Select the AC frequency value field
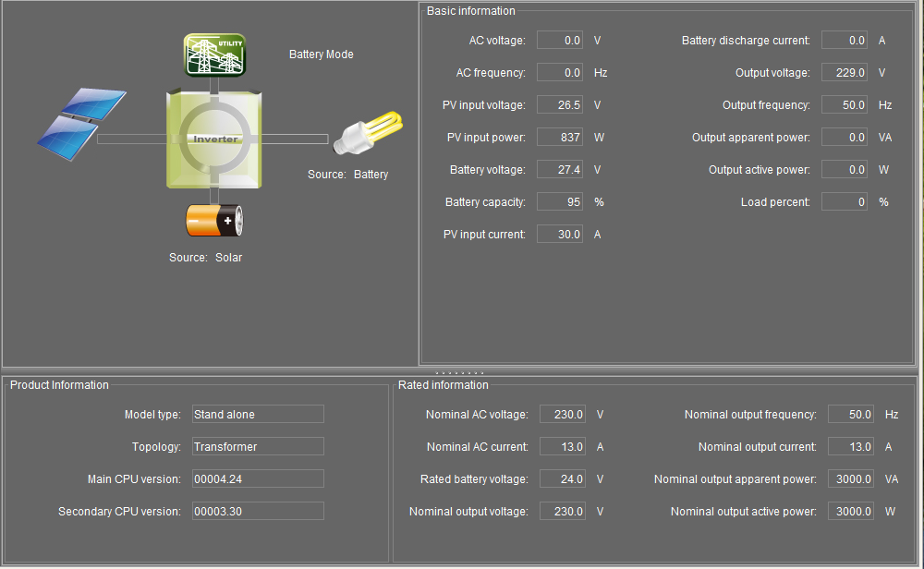 coord(560,72)
